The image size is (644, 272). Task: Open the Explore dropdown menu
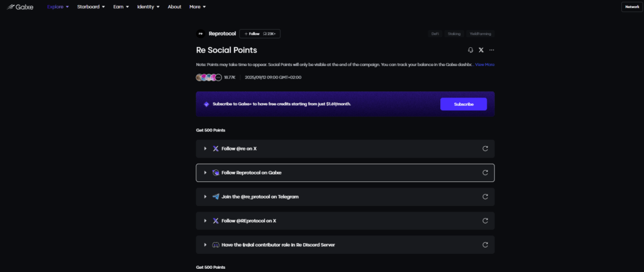[58, 7]
